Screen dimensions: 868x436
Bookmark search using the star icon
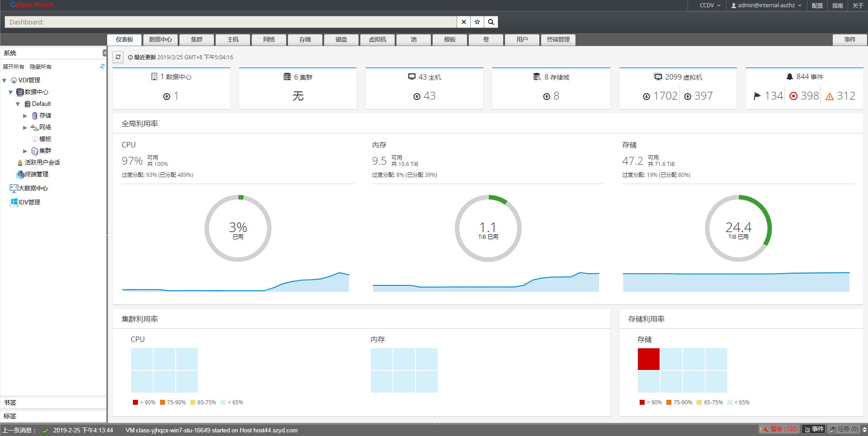(477, 22)
